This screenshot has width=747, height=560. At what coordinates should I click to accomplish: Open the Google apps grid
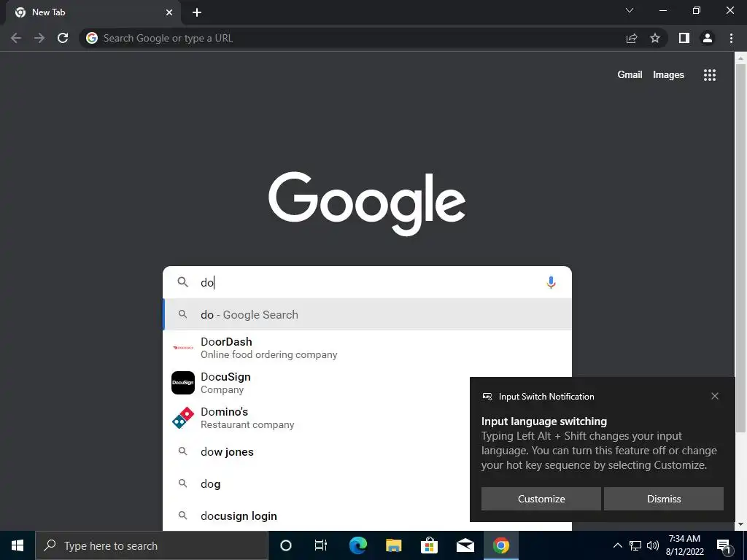(710, 75)
